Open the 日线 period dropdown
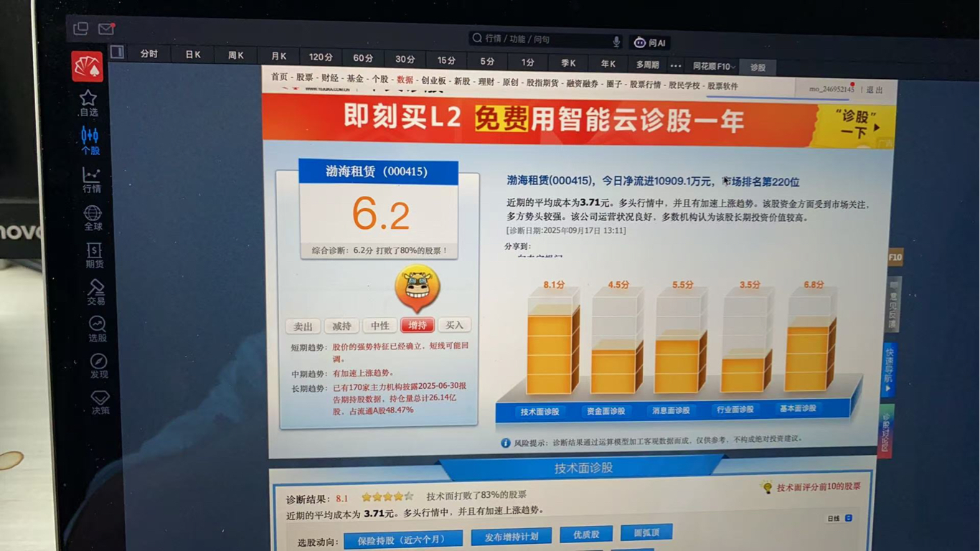 (839, 518)
